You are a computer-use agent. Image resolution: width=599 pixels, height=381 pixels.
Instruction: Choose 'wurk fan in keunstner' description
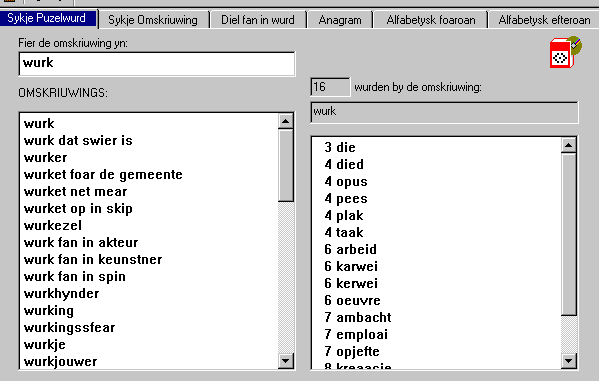[93, 259]
